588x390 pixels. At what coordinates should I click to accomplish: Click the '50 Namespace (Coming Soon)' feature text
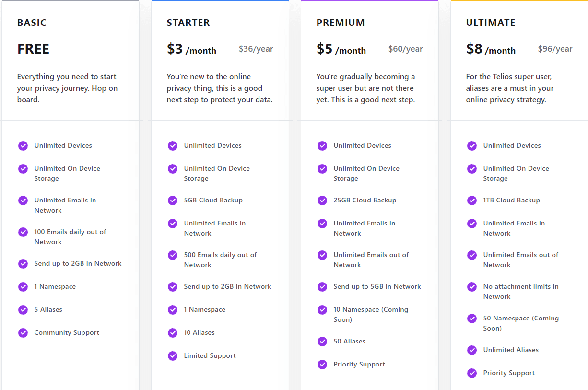click(521, 323)
